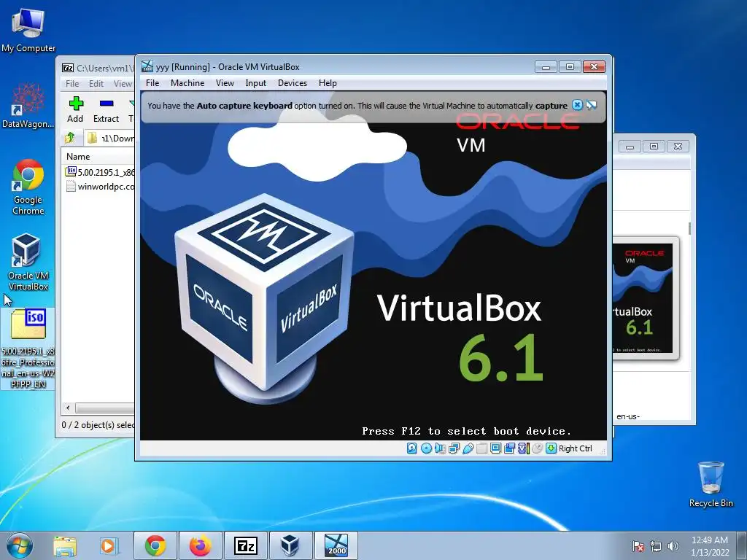
Task: Click the network icon in system tray
Action: 656,546
